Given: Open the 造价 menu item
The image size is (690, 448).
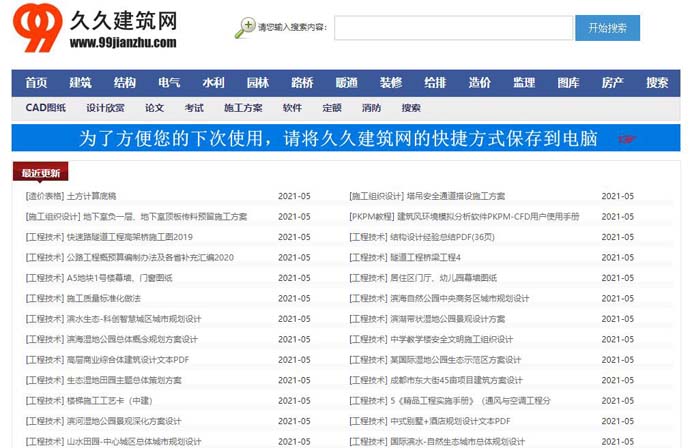Looking at the screenshot, I should pos(480,83).
